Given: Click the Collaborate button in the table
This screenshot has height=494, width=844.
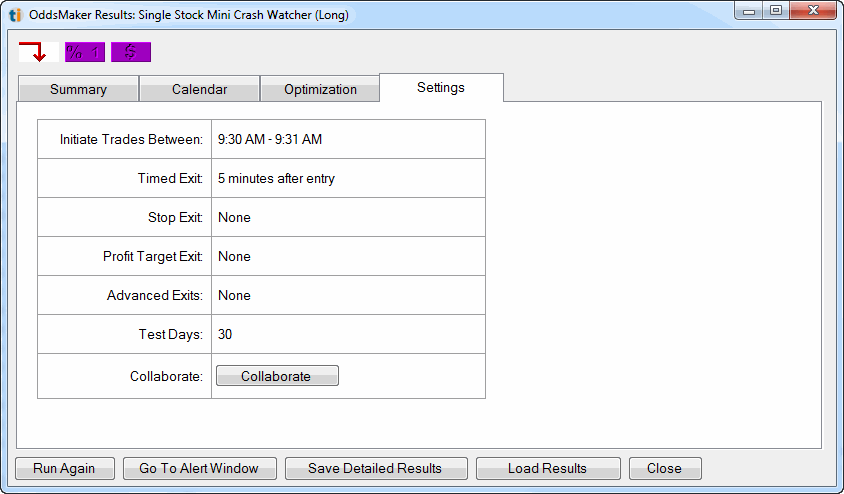Looking at the screenshot, I should 276,376.
